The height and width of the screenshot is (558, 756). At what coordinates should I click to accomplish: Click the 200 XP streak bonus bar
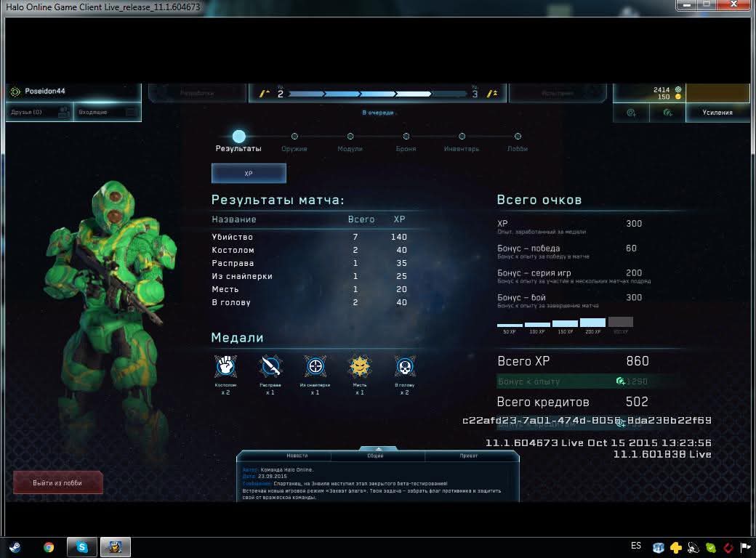[x=592, y=323]
